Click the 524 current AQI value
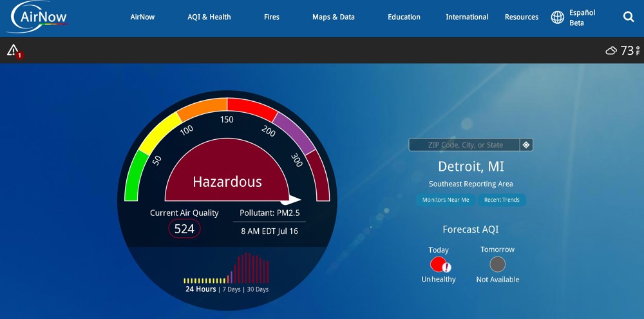 click(184, 229)
